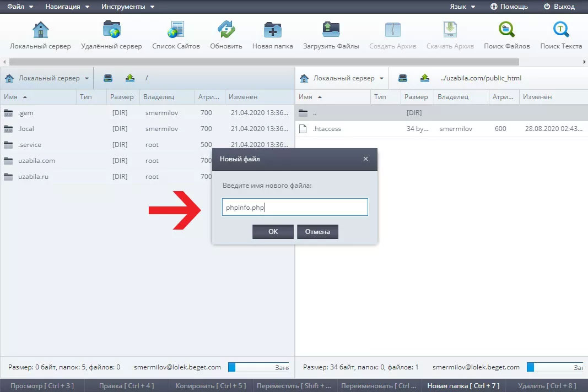Close the Новый файл dialog

coord(365,159)
